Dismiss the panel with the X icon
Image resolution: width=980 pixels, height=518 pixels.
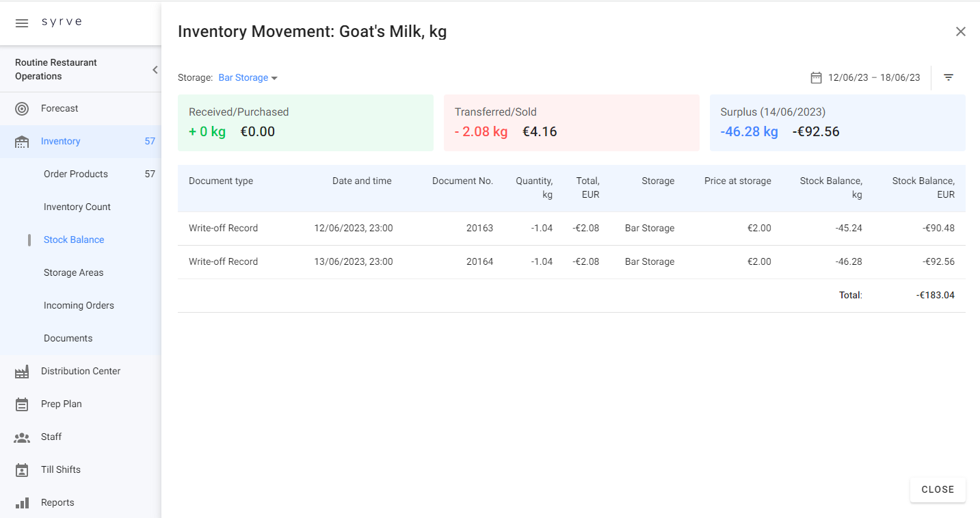point(961,31)
